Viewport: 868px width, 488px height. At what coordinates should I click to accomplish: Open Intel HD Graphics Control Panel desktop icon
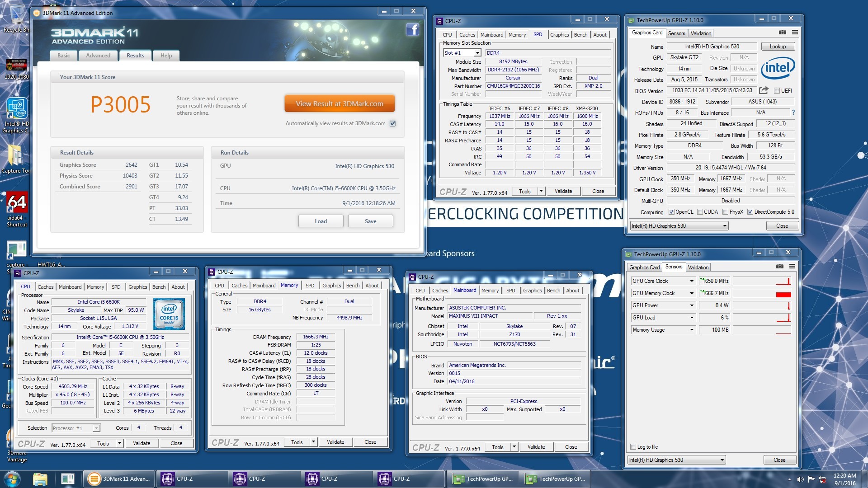16,116
